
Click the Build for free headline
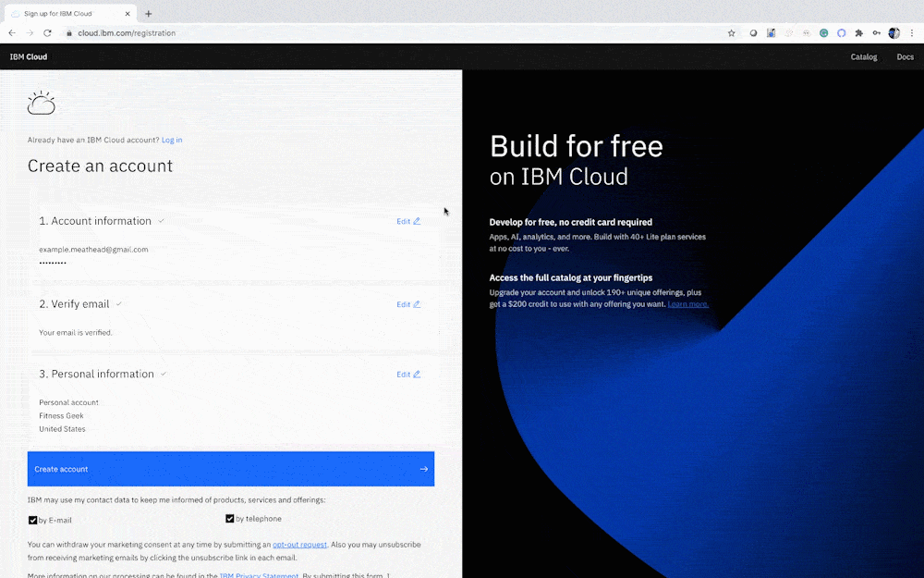click(577, 146)
